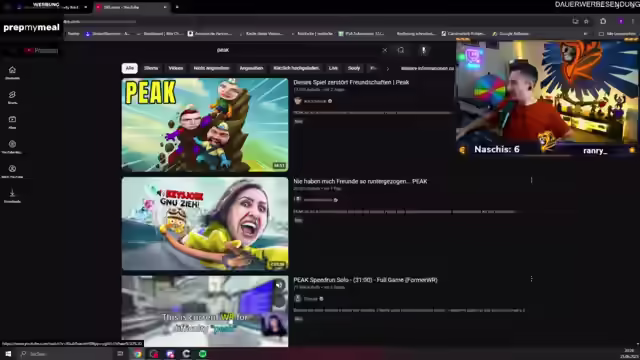Screen dimensions: 640x360
Task: Open the browser three-dot menu
Action: point(633,21)
